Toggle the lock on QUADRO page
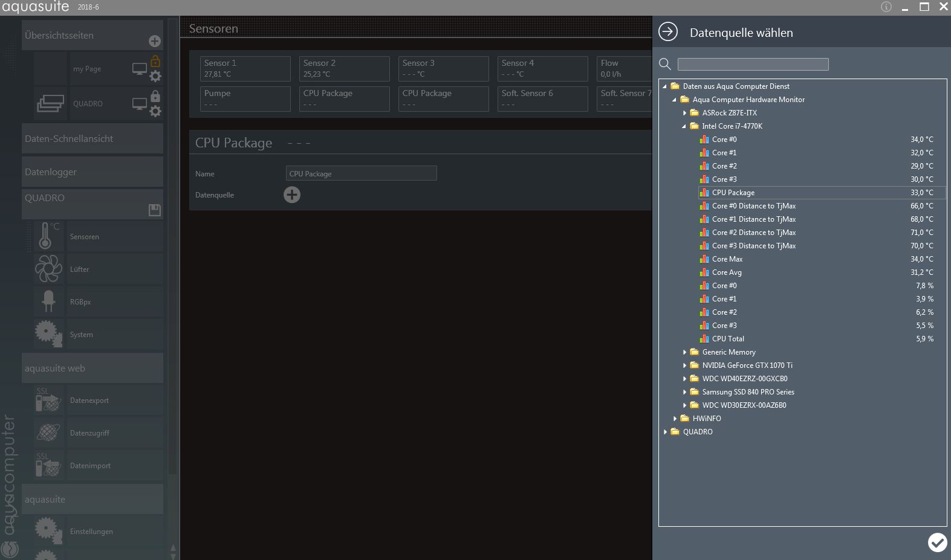 click(x=155, y=96)
